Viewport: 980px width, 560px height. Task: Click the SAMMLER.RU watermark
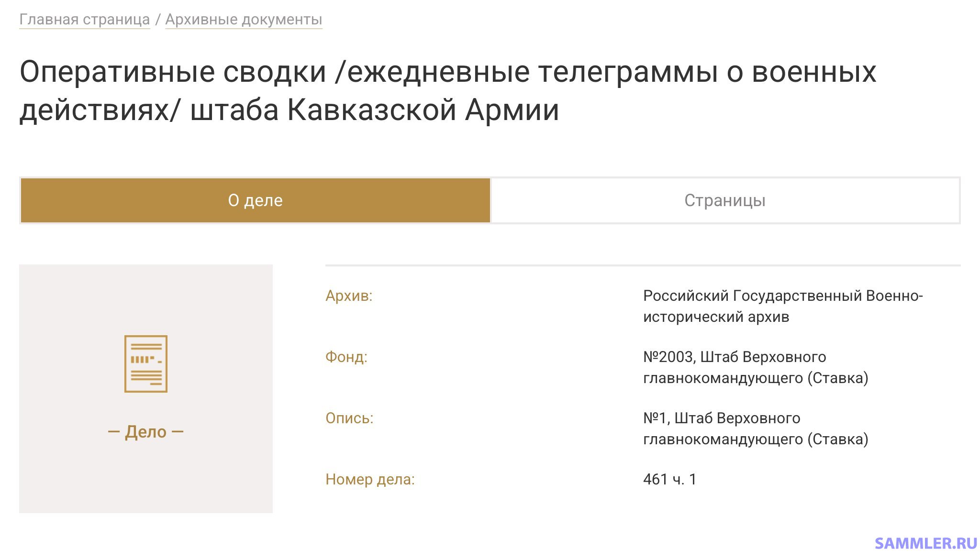925,543
